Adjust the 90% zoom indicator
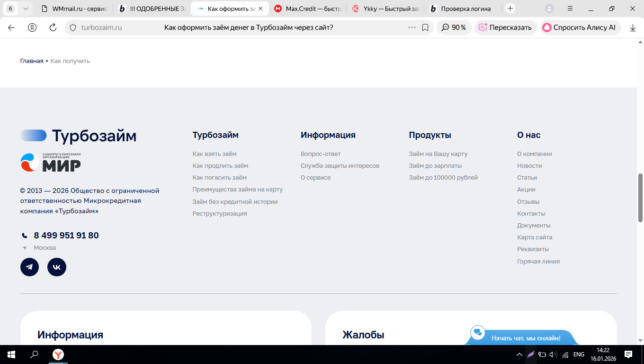This screenshot has height=364, width=644. pos(454,27)
